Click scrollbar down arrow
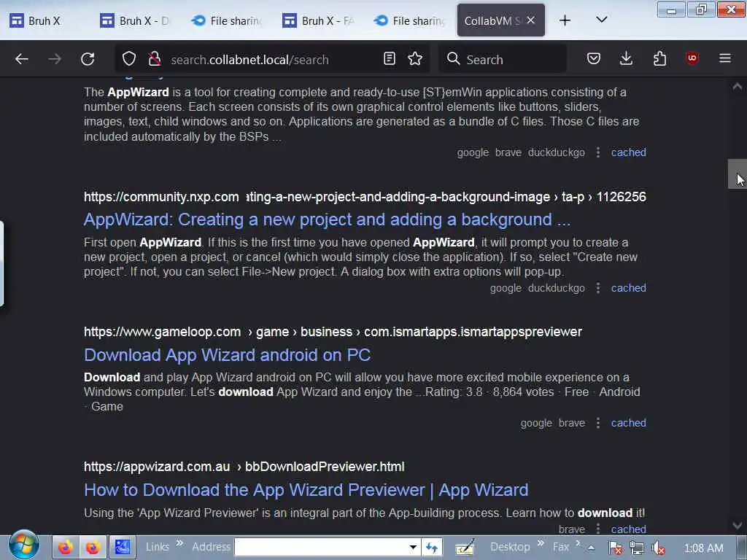Viewport: 747px width, 560px height. [x=737, y=525]
